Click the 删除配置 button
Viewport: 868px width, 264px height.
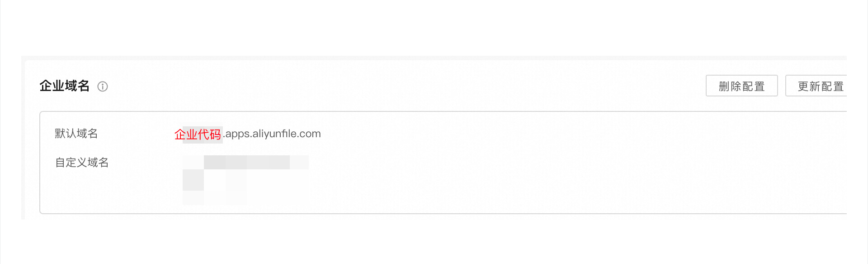point(741,86)
